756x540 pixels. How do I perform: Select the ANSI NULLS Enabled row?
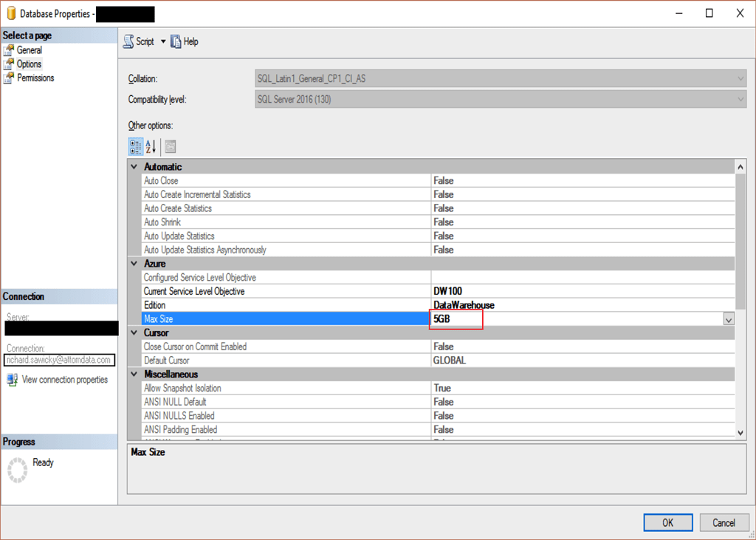(438, 415)
